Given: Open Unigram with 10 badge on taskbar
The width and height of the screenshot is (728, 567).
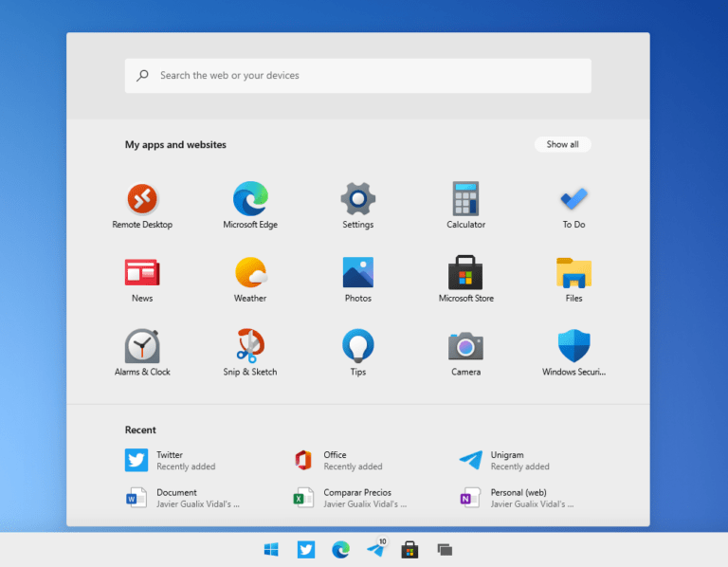Looking at the screenshot, I should coord(376,549).
